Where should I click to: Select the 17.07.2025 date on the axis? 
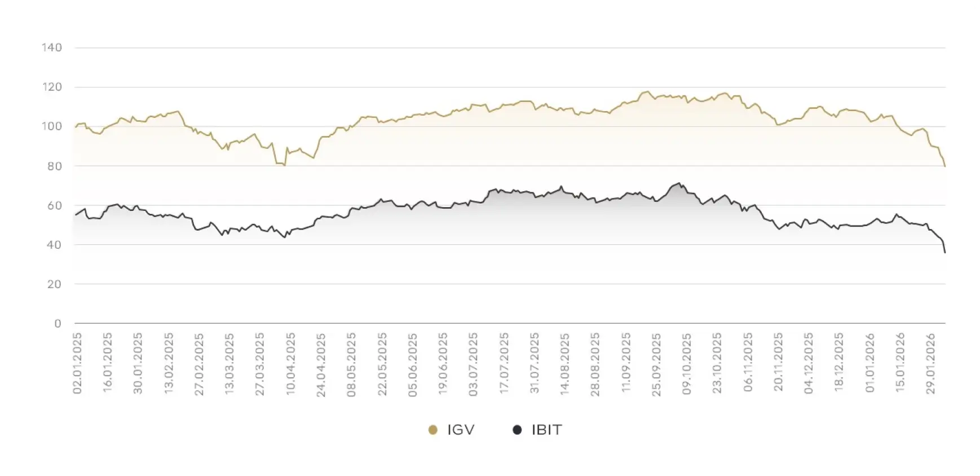(x=504, y=364)
